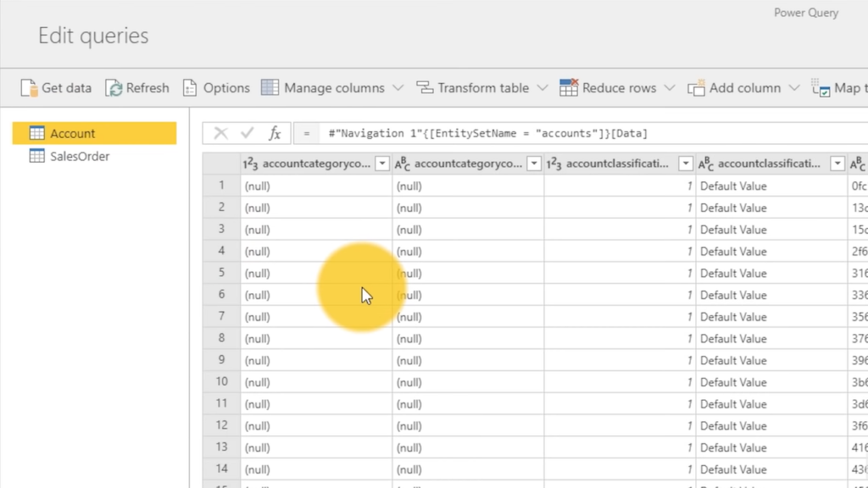The image size is (868, 488).
Task: Open Power Query Options
Action: [216, 87]
